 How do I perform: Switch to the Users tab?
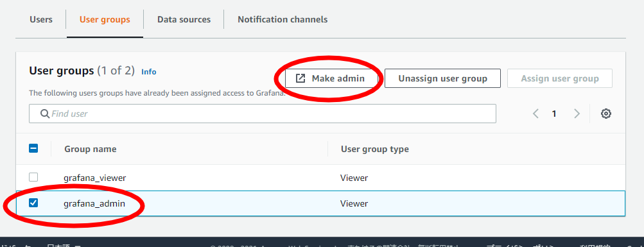(41, 19)
